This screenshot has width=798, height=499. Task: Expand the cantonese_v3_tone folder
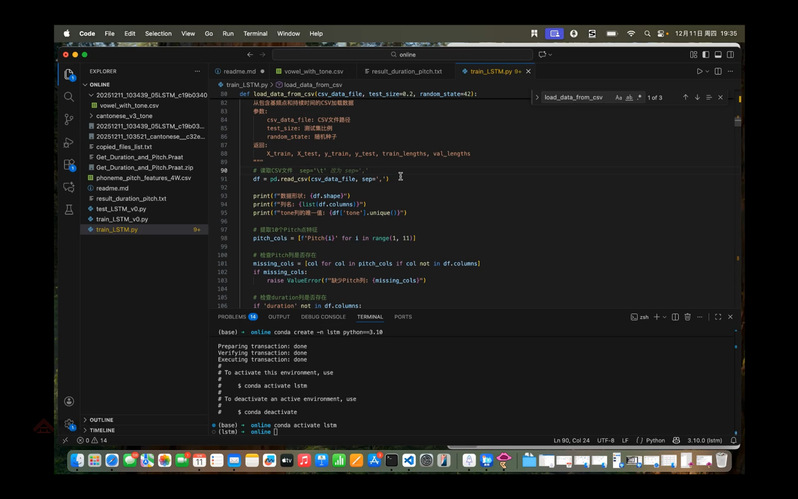(125, 116)
